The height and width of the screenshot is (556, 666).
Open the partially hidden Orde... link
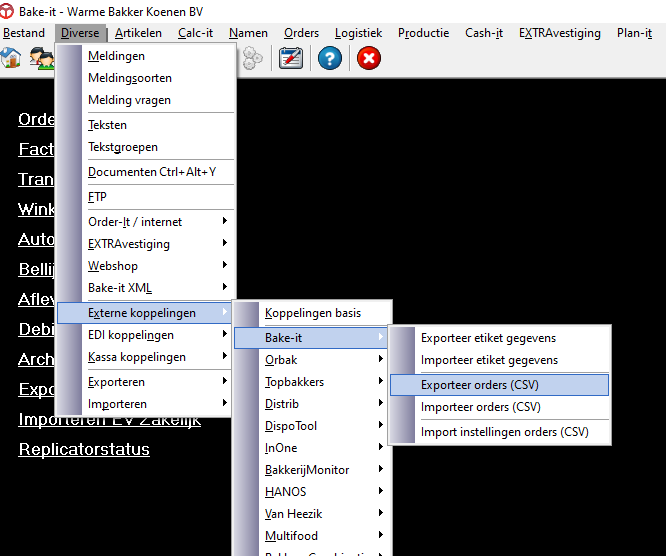pos(36,119)
